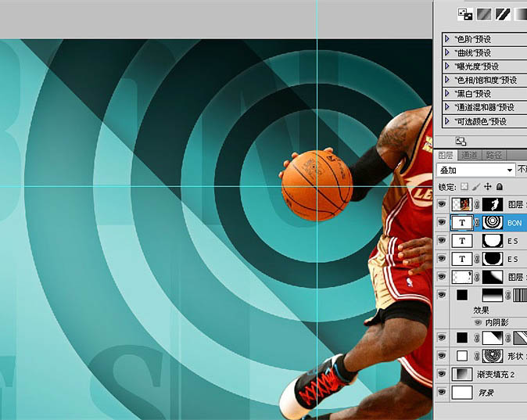Click the Invert adjustment icon
The height and width of the screenshot is (420, 527).
[465, 14]
